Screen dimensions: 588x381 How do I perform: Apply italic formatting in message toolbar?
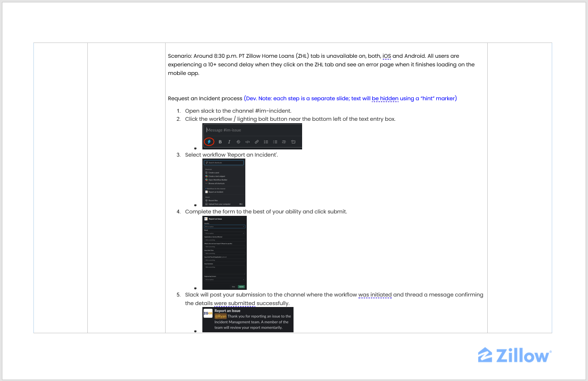click(229, 142)
